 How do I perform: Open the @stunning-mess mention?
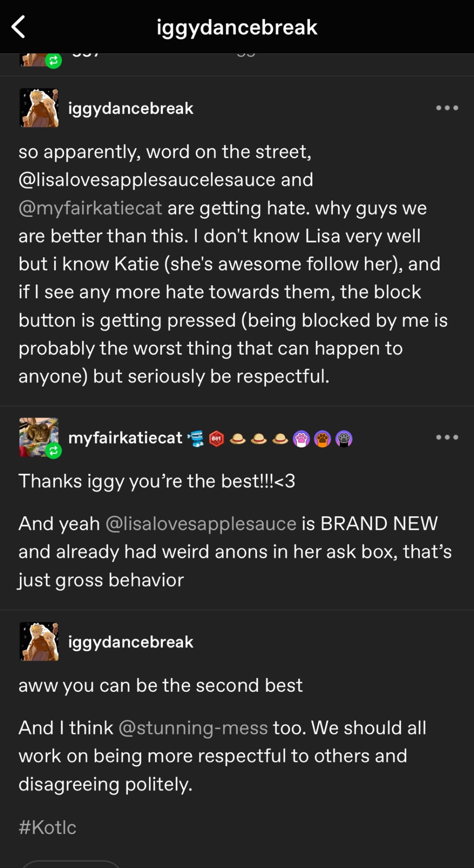pos(193,728)
